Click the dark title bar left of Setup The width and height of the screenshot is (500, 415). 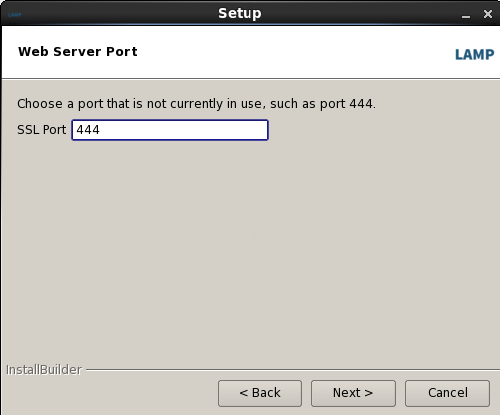pyautogui.click(x=117, y=14)
